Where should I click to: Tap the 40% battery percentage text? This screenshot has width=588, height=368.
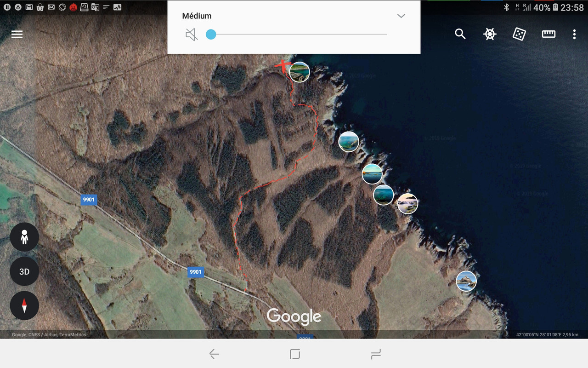pyautogui.click(x=542, y=7)
